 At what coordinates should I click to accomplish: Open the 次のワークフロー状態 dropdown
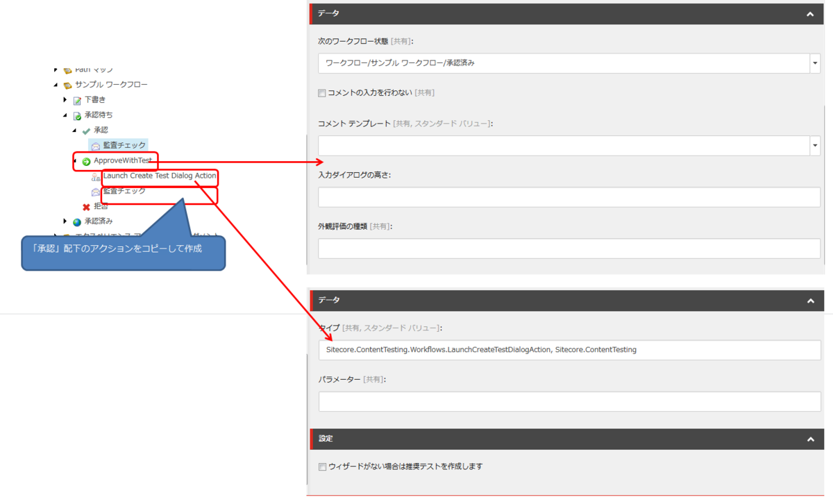[x=815, y=63]
